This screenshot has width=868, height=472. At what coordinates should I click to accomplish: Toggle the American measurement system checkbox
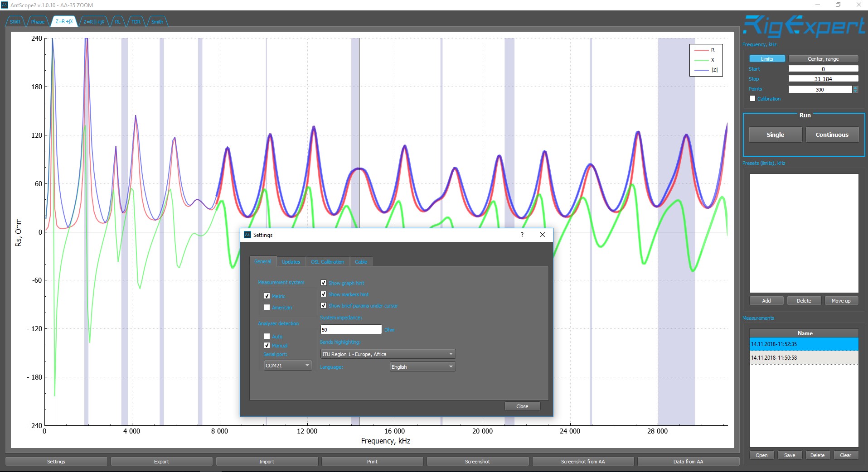[267, 307]
